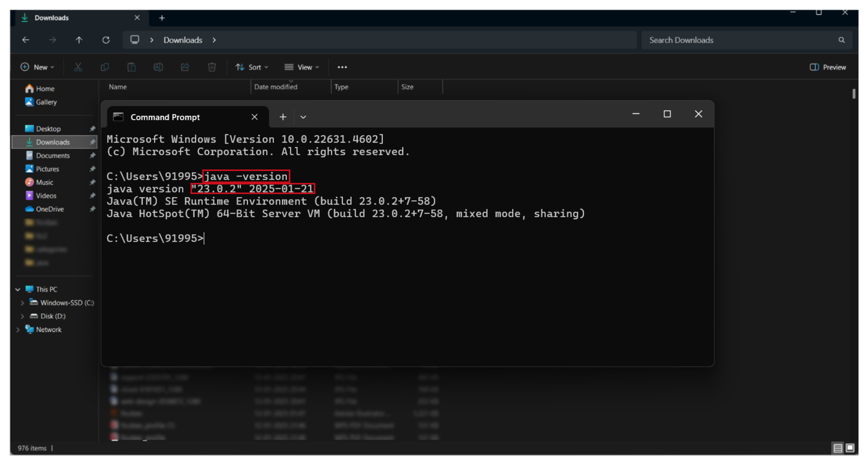Open Gallery in the sidebar

click(x=41, y=102)
